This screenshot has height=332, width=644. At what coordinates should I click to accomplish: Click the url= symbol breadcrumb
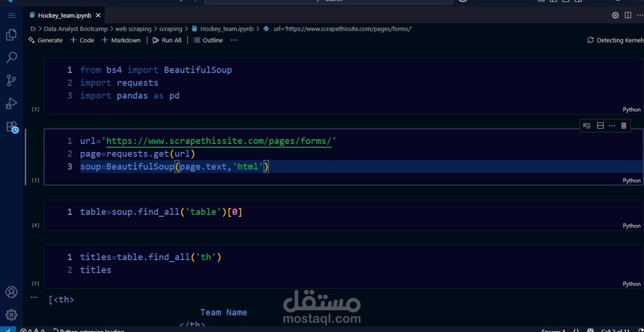[x=338, y=29]
